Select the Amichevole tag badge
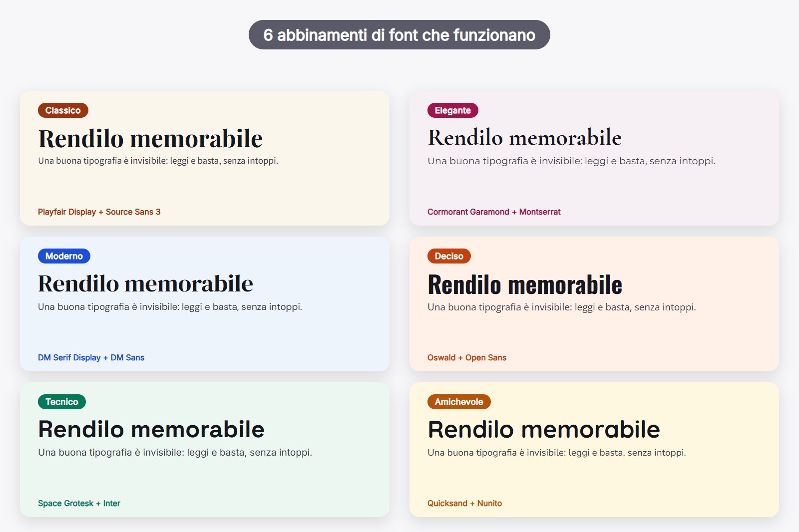Image resolution: width=799 pixels, height=532 pixels. (x=459, y=402)
